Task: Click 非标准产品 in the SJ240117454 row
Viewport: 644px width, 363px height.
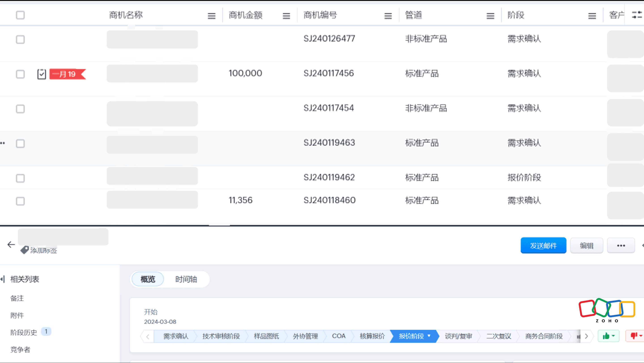Action: 426,108
